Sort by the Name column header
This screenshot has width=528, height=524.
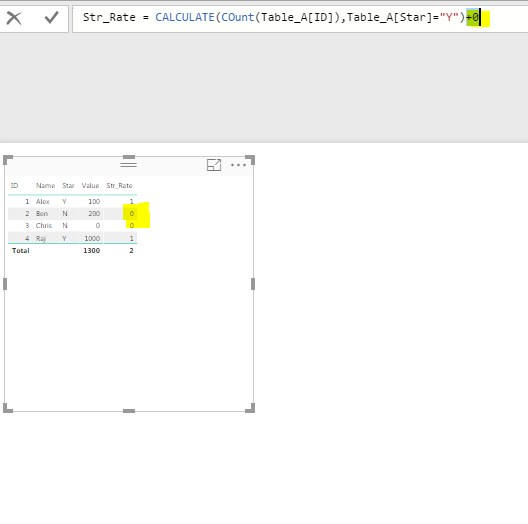click(x=45, y=186)
